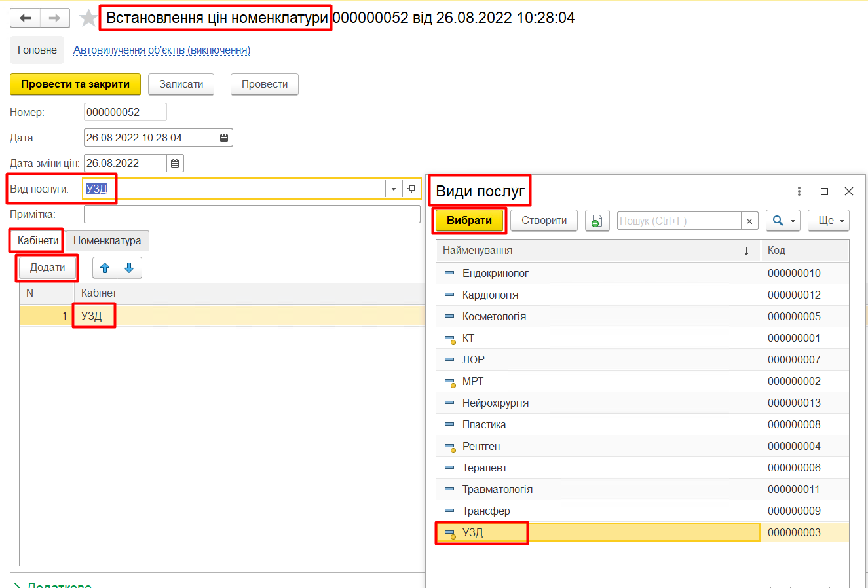
Task: Switch to the Номенклатура tab
Action: tap(107, 240)
